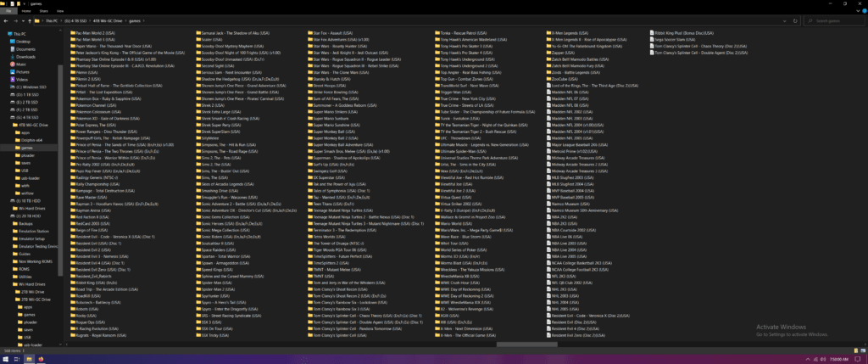
Task: Open Documents in the sidebar
Action: tap(21, 49)
